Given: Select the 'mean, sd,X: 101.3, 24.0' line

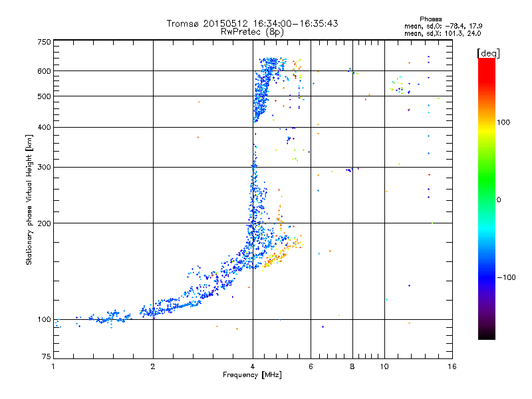Looking at the screenshot, I should 442,33.
